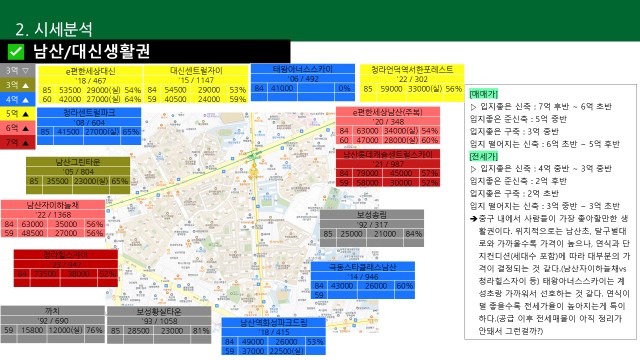
Task: Select the yellow 5억 up-arrow legend item
Action: pyautogui.click(x=18, y=113)
